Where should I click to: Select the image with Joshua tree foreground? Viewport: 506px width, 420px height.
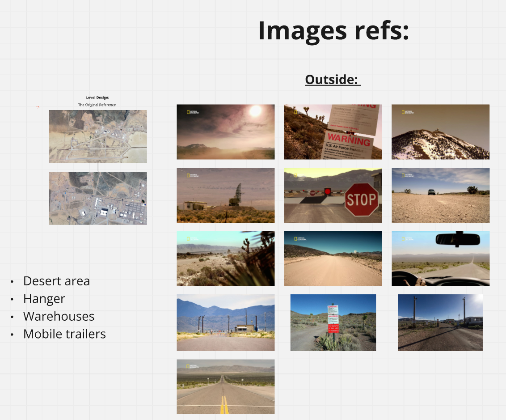[x=225, y=259]
